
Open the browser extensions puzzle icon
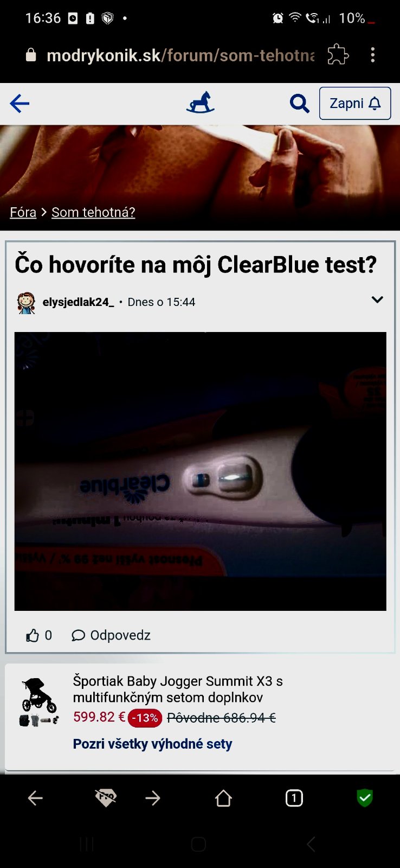pyautogui.click(x=338, y=55)
